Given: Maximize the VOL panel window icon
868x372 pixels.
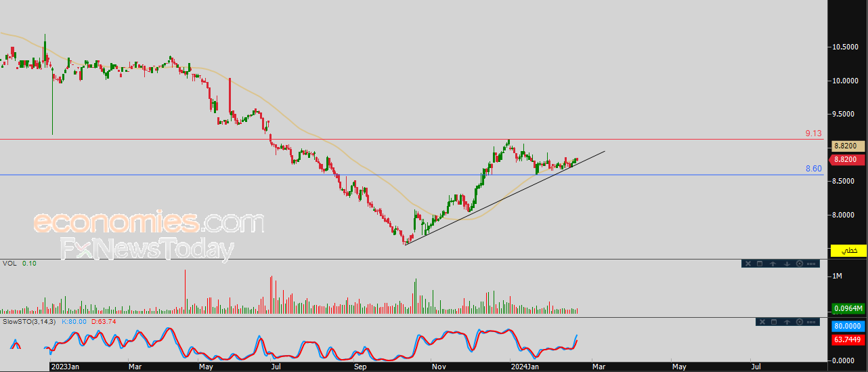Looking at the screenshot, I should [760, 264].
